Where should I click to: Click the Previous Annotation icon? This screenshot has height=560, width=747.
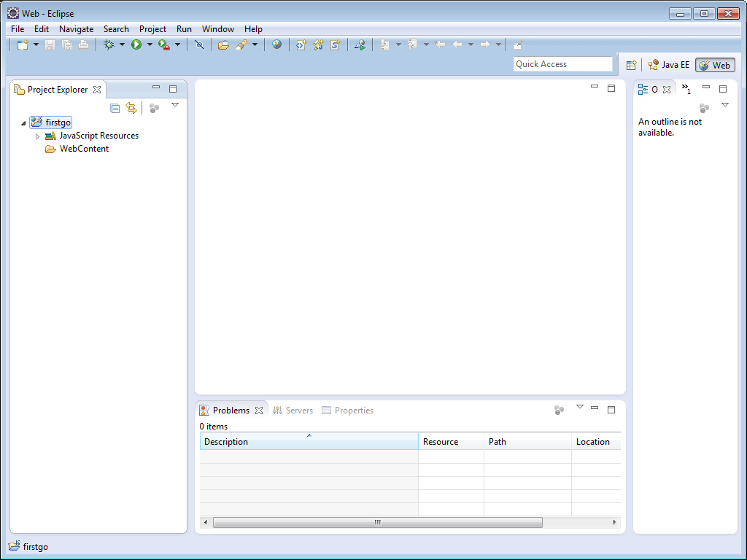tap(412, 44)
